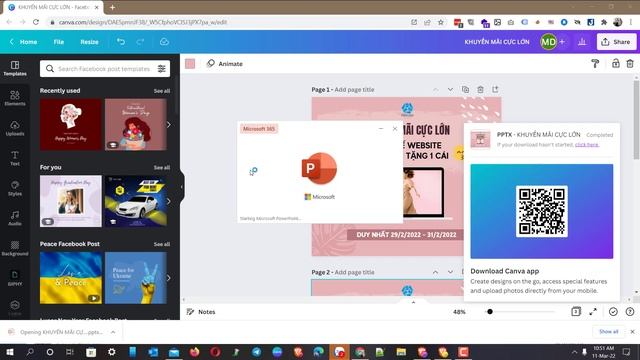Open the Notes panel
The height and width of the screenshot is (360, 640).
pos(201,311)
